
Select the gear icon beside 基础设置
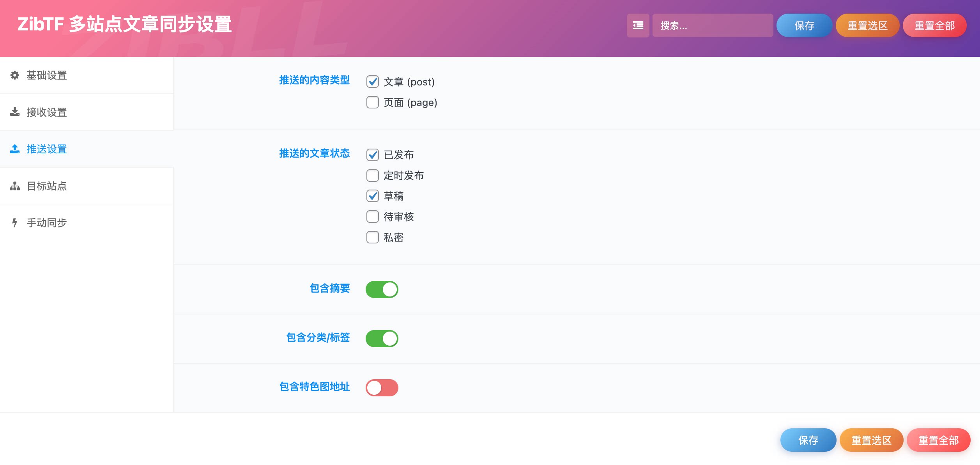point(14,75)
